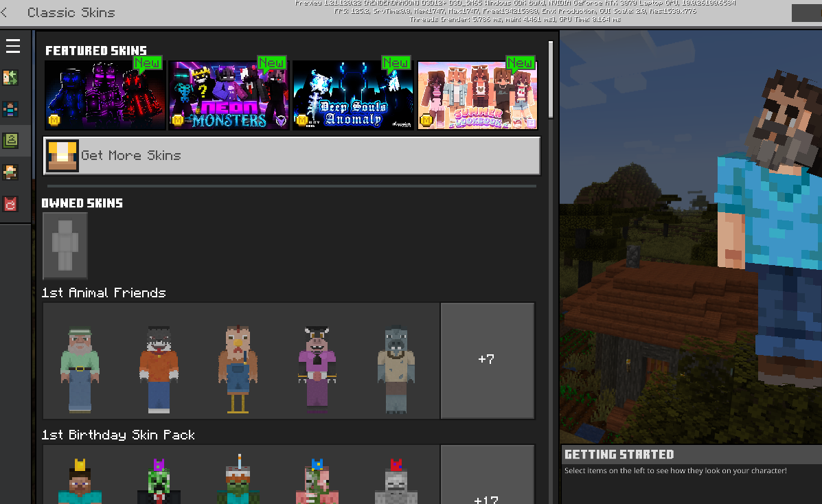The width and height of the screenshot is (822, 504).
Task: Expand +17 more 1st Birthday skins
Action: [x=488, y=474]
